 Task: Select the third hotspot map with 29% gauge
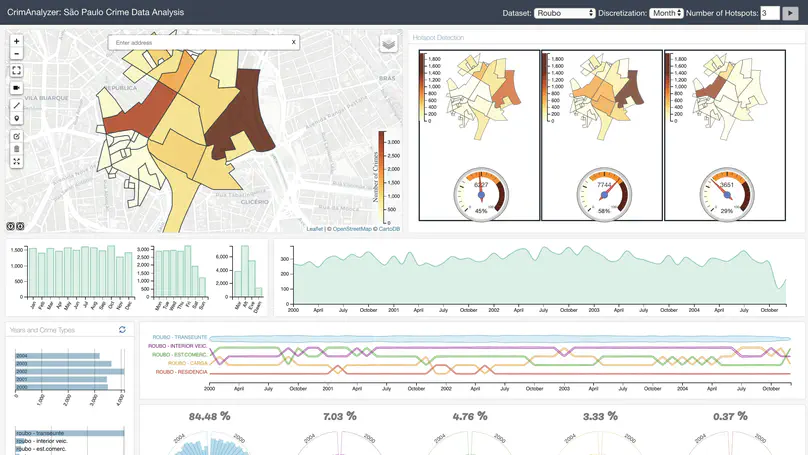(x=725, y=135)
